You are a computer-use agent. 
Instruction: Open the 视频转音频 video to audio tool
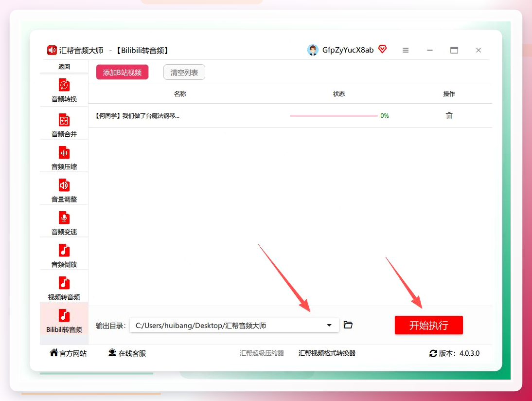64,288
